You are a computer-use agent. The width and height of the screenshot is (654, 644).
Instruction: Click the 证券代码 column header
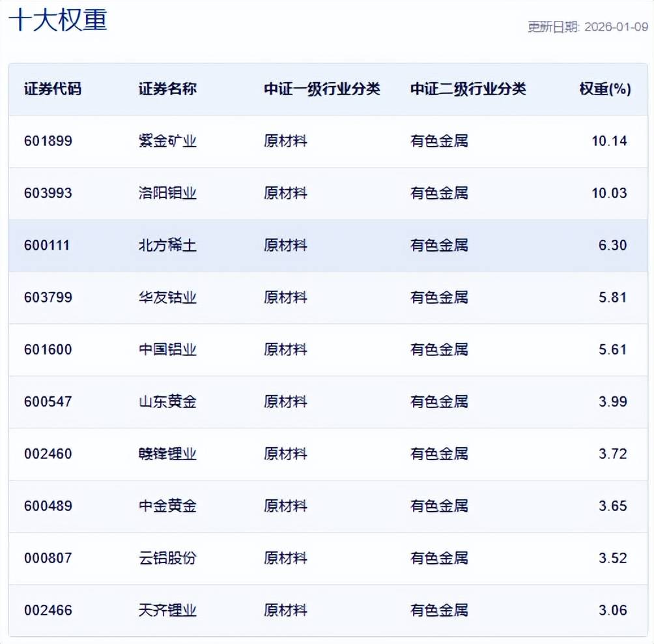pos(53,89)
